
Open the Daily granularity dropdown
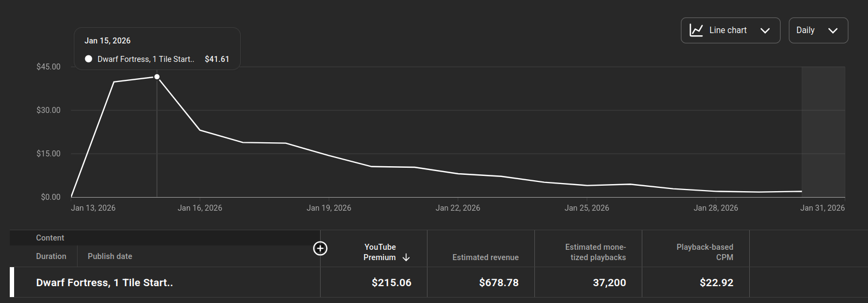(x=818, y=30)
